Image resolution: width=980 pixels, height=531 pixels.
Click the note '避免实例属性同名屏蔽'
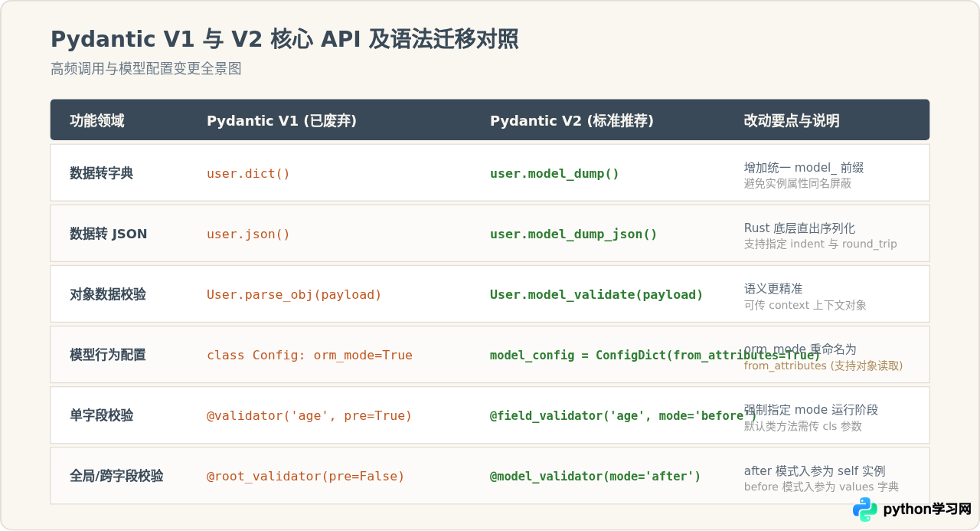[798, 184]
